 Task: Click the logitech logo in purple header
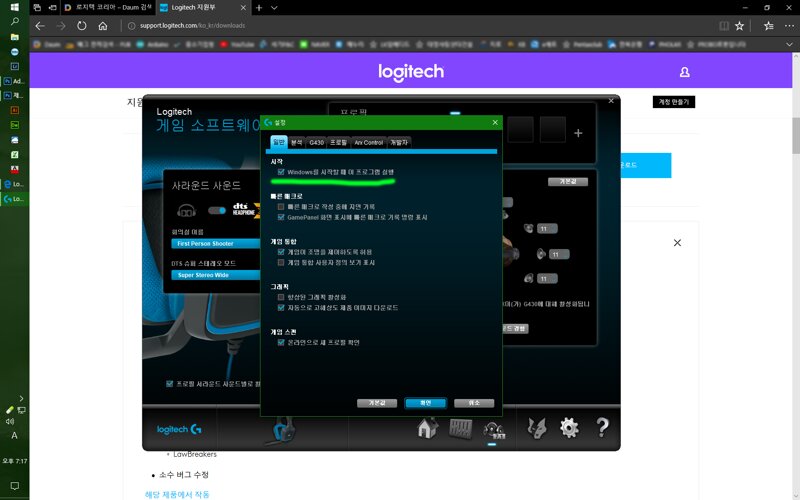point(411,71)
